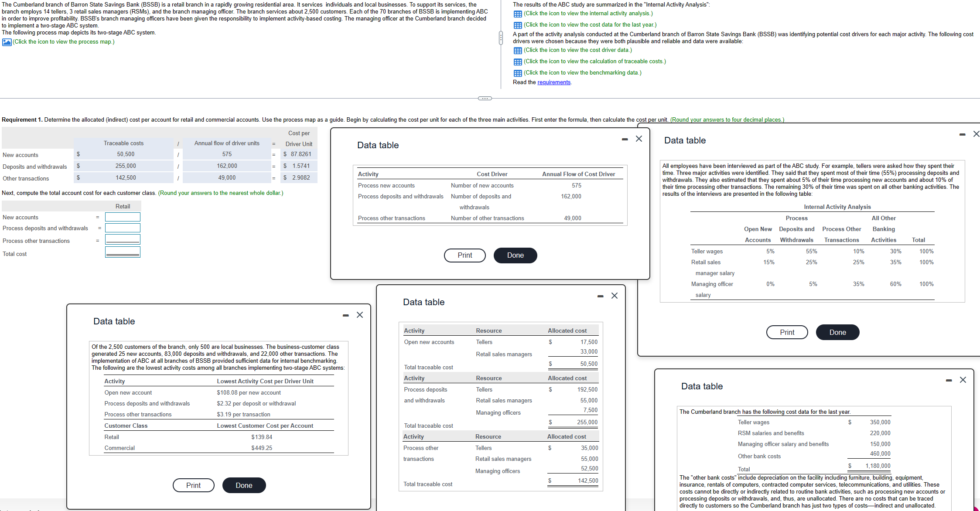Open the cost data for last year icon
This screenshot has width=980, height=511.
(x=518, y=25)
